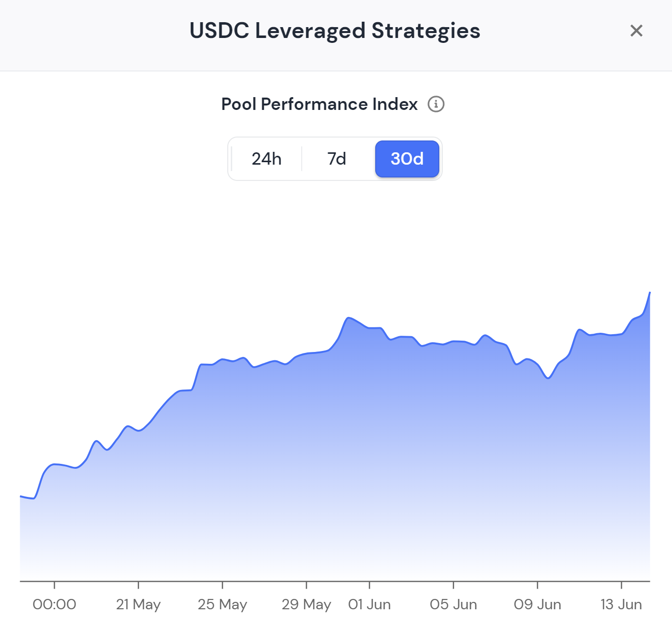
Task: Click the chart line's highest point at far right
Action: pyautogui.click(x=649, y=293)
